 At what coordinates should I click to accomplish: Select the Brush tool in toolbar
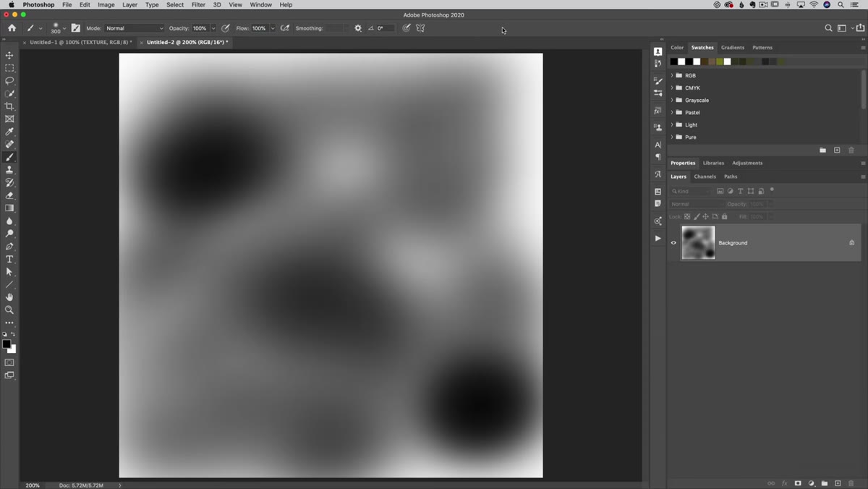pyautogui.click(x=9, y=157)
